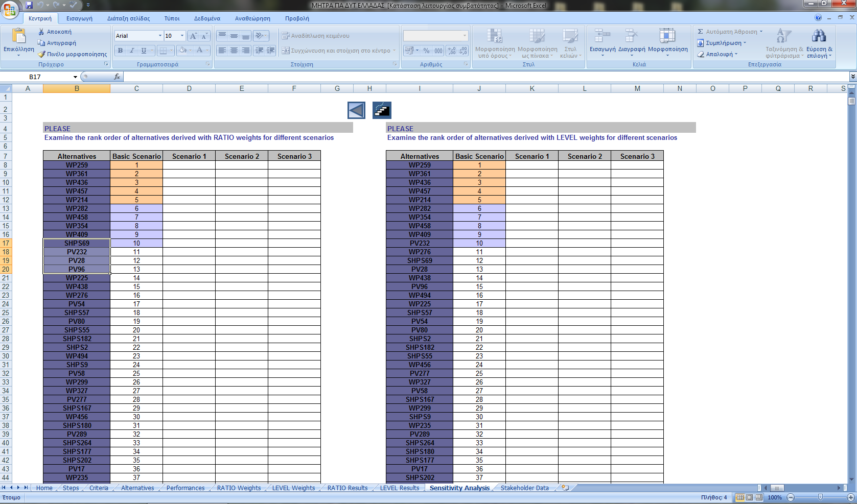Decrease the decimal places
This screenshot has height=504, width=857.
pos(463,51)
